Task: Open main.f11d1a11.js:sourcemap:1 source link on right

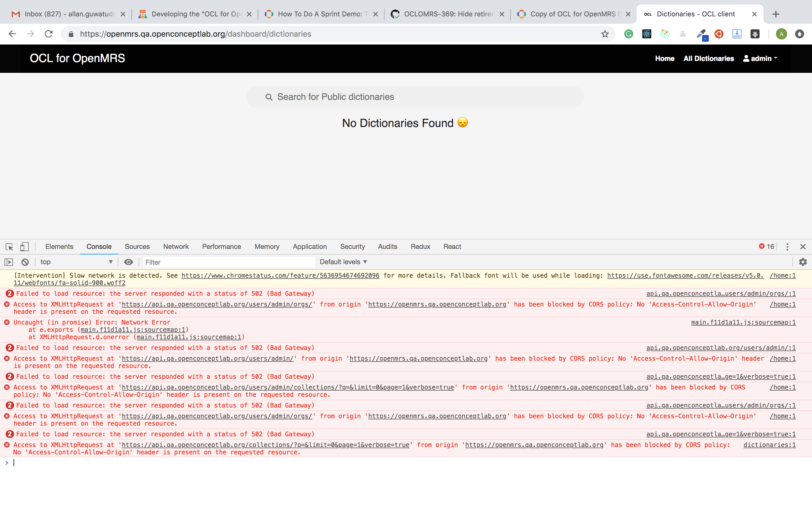Action: [743, 323]
